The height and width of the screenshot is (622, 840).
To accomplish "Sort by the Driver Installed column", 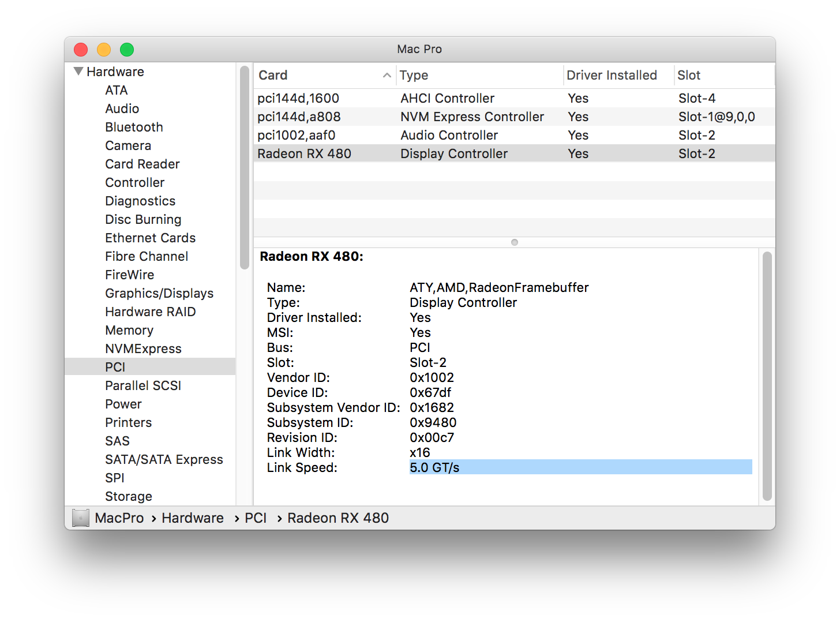I will (612, 76).
